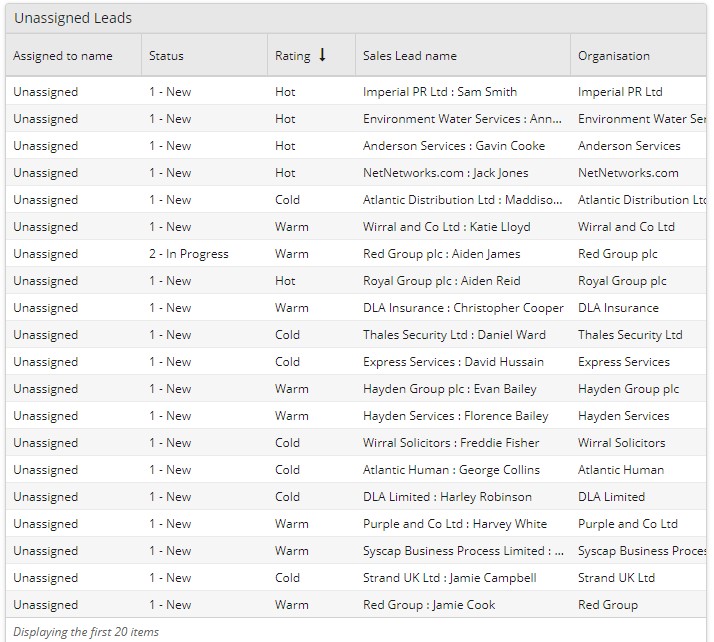The height and width of the screenshot is (642, 714).
Task: Open Atlantic Human : George Collins lead
Action: pos(451,470)
